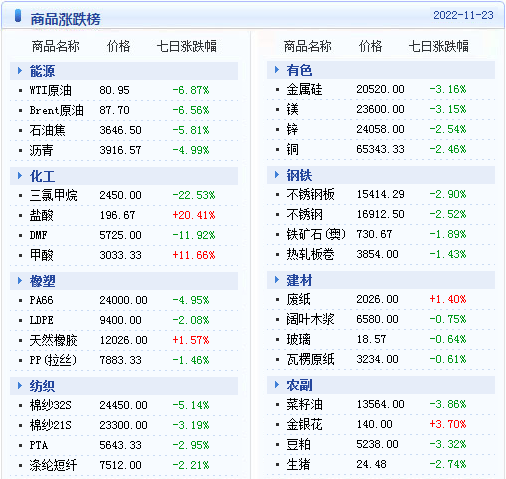Select 甲酸 commodity name
The image size is (506, 479).
click(x=41, y=255)
